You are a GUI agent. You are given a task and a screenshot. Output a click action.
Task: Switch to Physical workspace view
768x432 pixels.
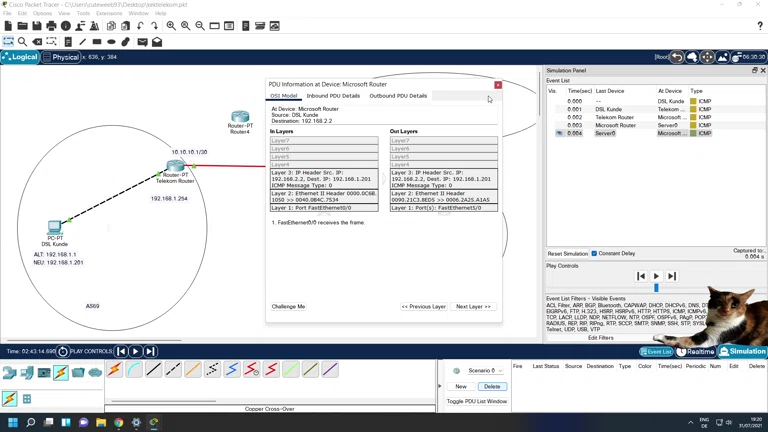[x=62, y=58]
